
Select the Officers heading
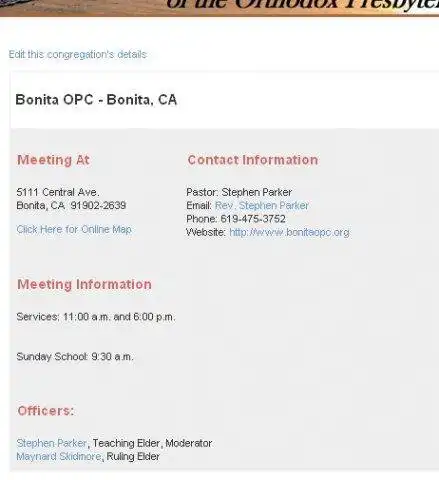(46, 411)
